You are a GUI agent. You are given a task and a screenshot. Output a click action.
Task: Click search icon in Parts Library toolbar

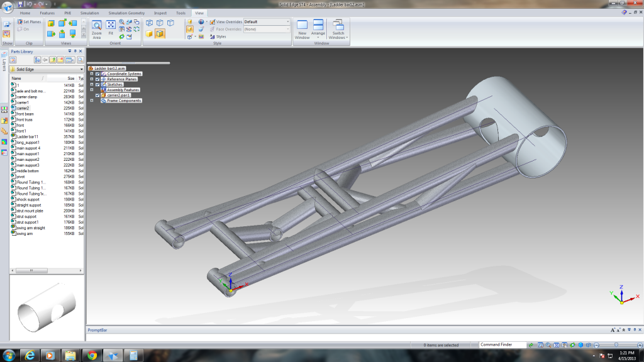point(80,60)
